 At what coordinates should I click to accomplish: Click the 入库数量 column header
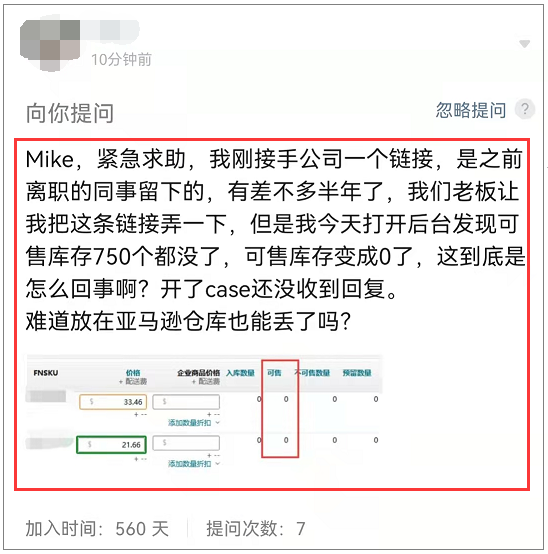(240, 373)
